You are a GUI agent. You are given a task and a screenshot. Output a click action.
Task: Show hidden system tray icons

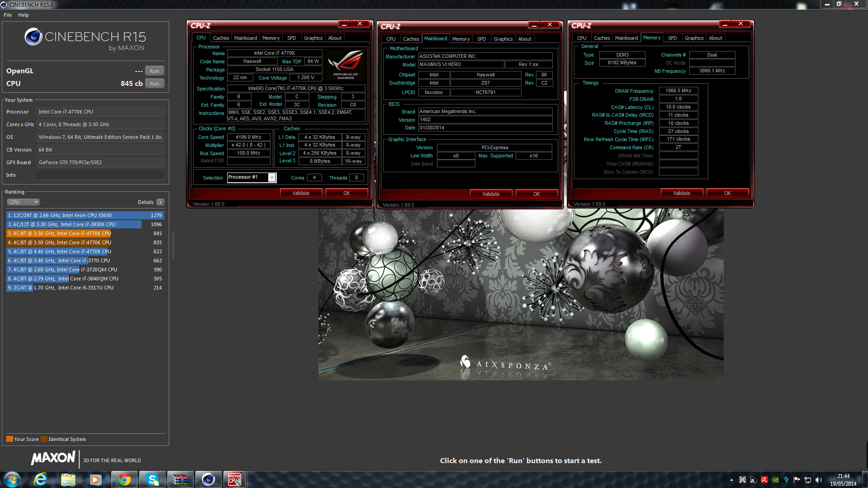click(x=731, y=480)
